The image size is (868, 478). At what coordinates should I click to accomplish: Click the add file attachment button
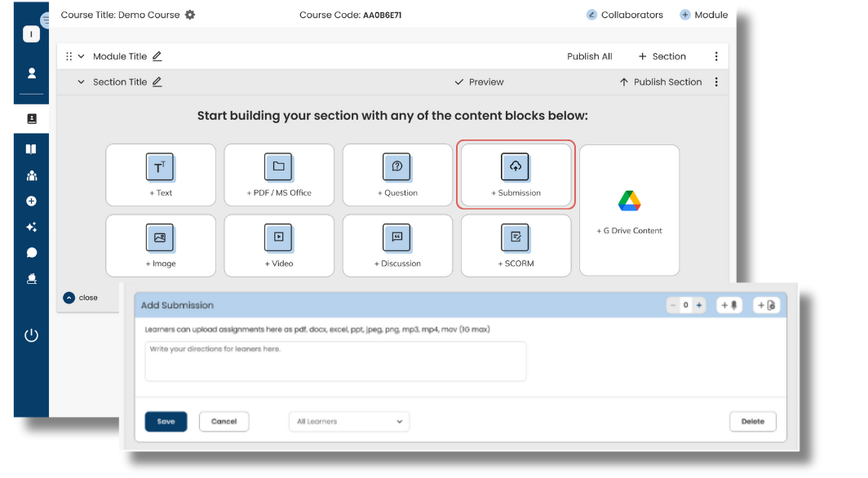pyautogui.click(x=767, y=305)
